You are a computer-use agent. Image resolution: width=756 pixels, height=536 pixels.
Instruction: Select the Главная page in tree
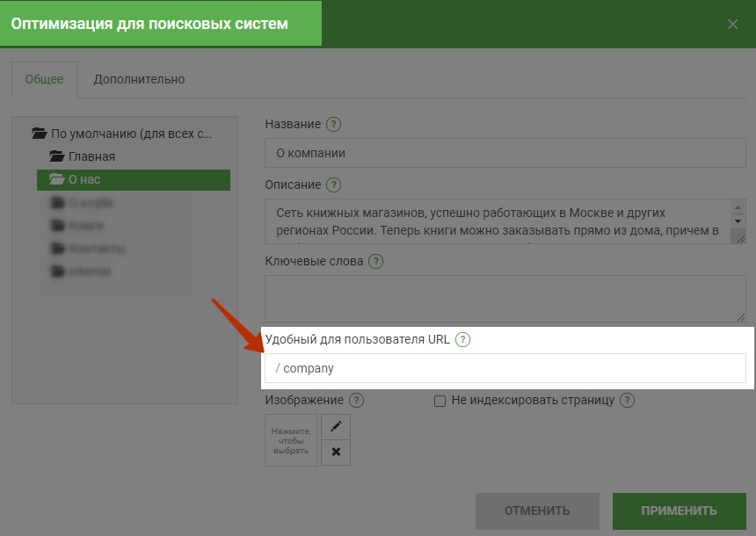(x=91, y=156)
